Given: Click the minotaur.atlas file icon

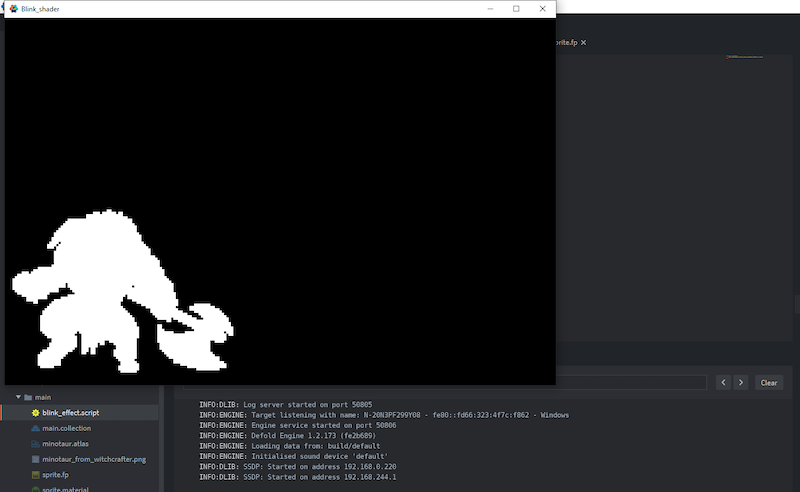Looking at the screenshot, I should tap(36, 443).
